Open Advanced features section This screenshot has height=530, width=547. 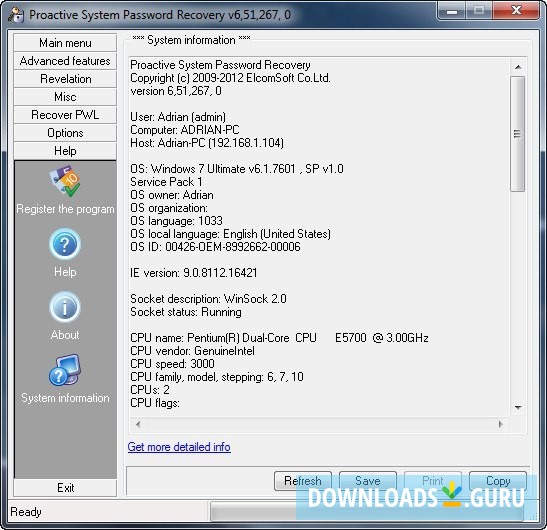pyautogui.click(x=65, y=61)
